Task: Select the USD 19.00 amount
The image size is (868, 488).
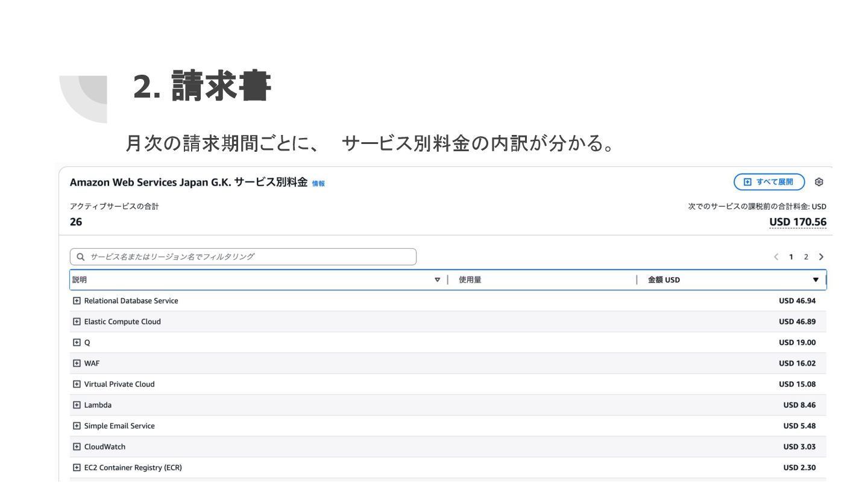Action: (797, 342)
